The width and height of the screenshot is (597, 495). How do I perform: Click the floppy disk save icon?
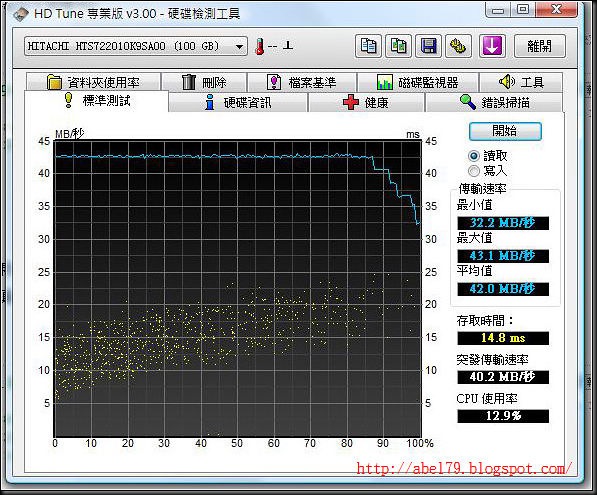point(428,46)
